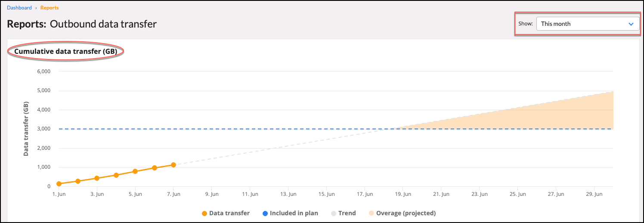Click the Cumulative data transfer (GB) heading
The image size is (644, 223).
66,52
